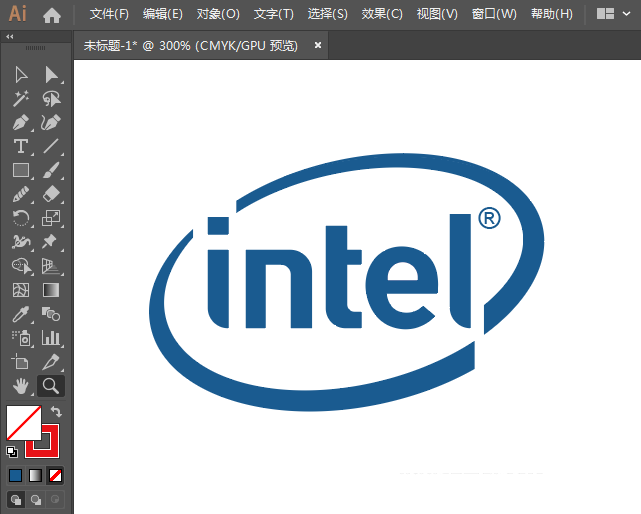Apply solid Color mode swatch
641x514 pixels.
(x=16, y=476)
